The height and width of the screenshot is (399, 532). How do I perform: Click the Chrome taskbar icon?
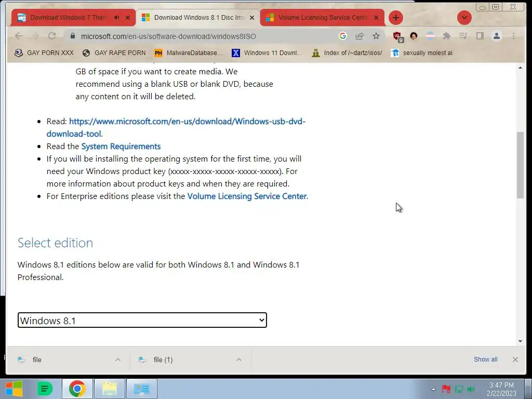77,389
